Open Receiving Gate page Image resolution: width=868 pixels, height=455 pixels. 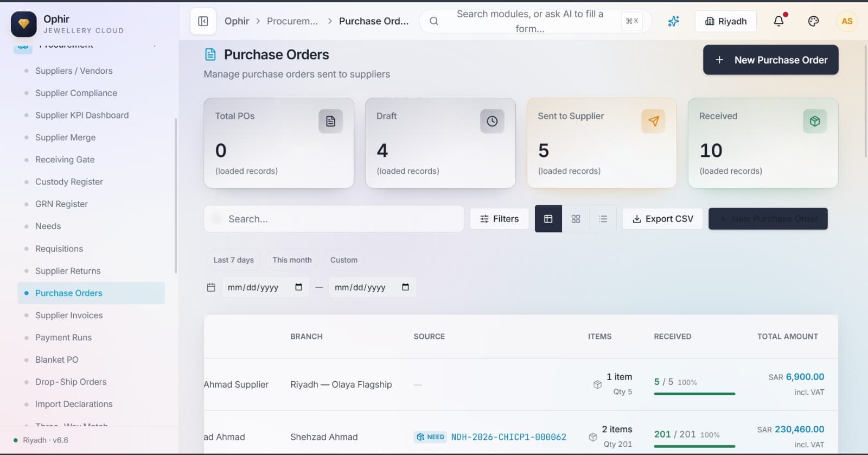tap(65, 160)
